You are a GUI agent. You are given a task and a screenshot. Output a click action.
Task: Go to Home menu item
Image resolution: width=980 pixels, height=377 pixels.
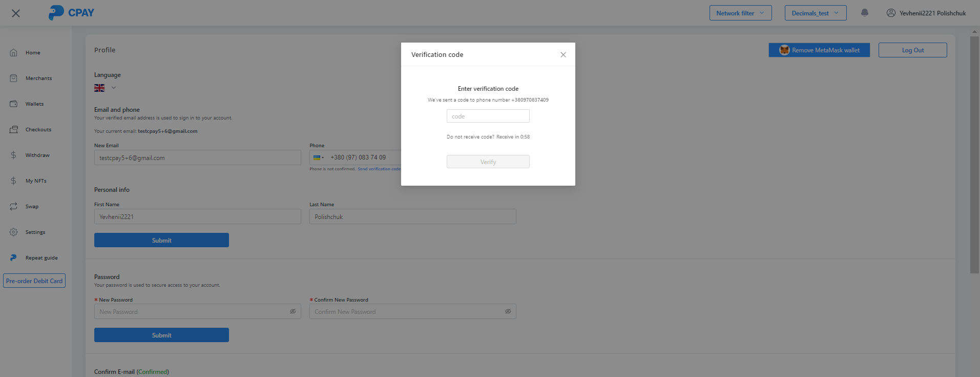point(33,52)
